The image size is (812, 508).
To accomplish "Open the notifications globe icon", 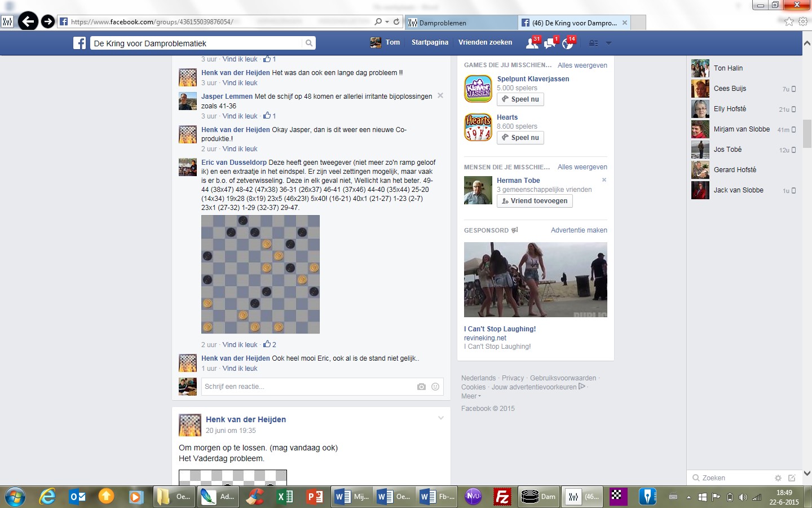I will click(567, 43).
